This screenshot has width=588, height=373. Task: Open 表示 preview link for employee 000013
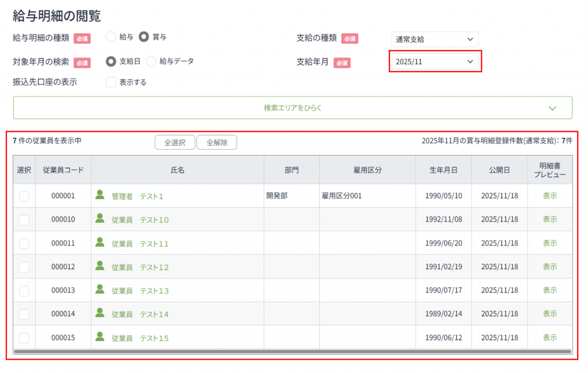[550, 290]
